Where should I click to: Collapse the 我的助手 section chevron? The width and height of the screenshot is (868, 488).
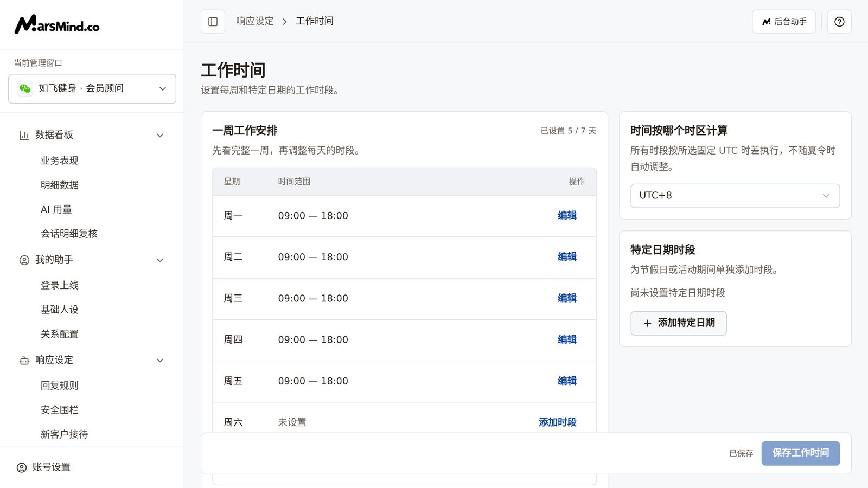[x=160, y=260]
